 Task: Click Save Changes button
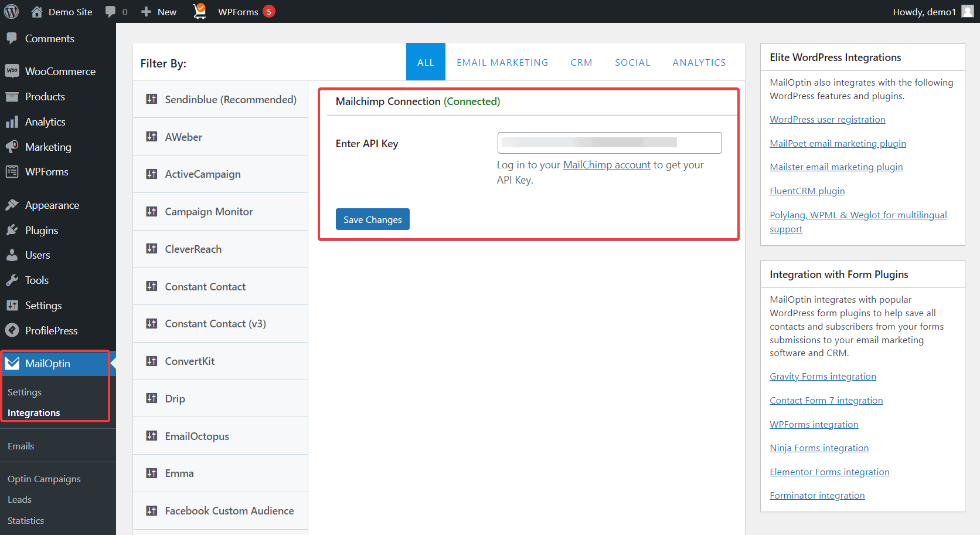click(x=373, y=219)
